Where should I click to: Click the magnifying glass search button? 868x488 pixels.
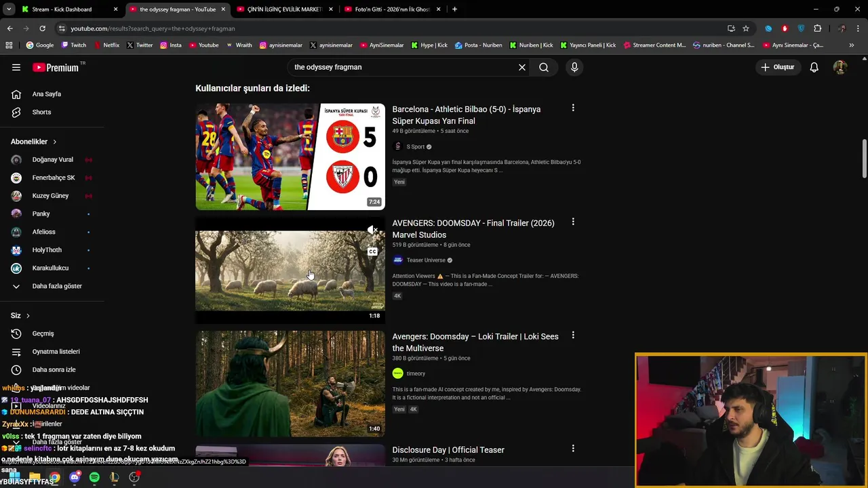pos(544,67)
